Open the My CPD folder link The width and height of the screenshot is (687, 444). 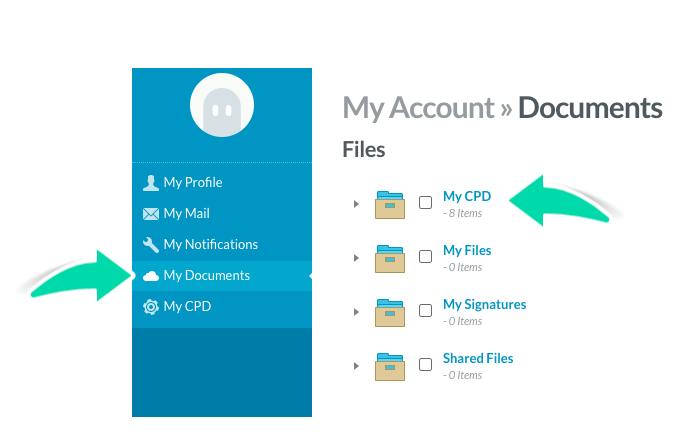(467, 196)
